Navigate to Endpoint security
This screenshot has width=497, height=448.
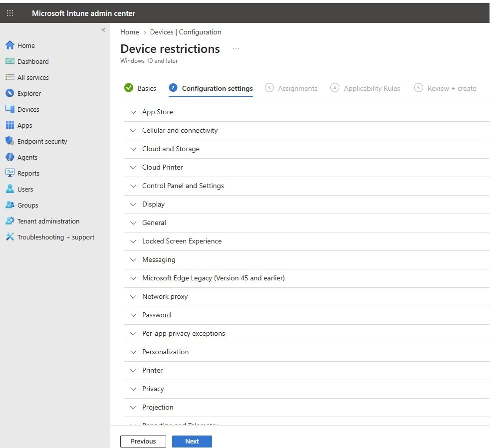tap(42, 141)
